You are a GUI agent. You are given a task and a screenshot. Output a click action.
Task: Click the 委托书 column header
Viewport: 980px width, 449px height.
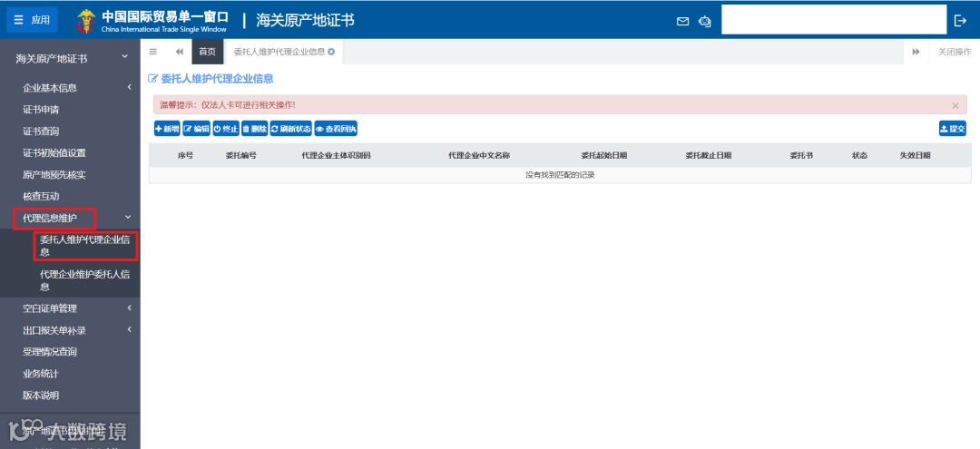click(801, 155)
